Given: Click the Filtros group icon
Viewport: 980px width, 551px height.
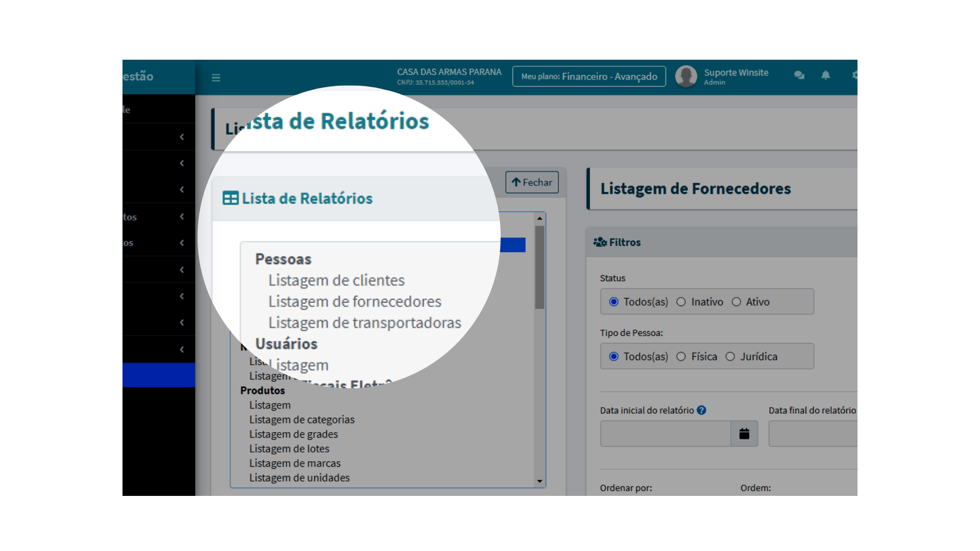Looking at the screenshot, I should (x=600, y=242).
